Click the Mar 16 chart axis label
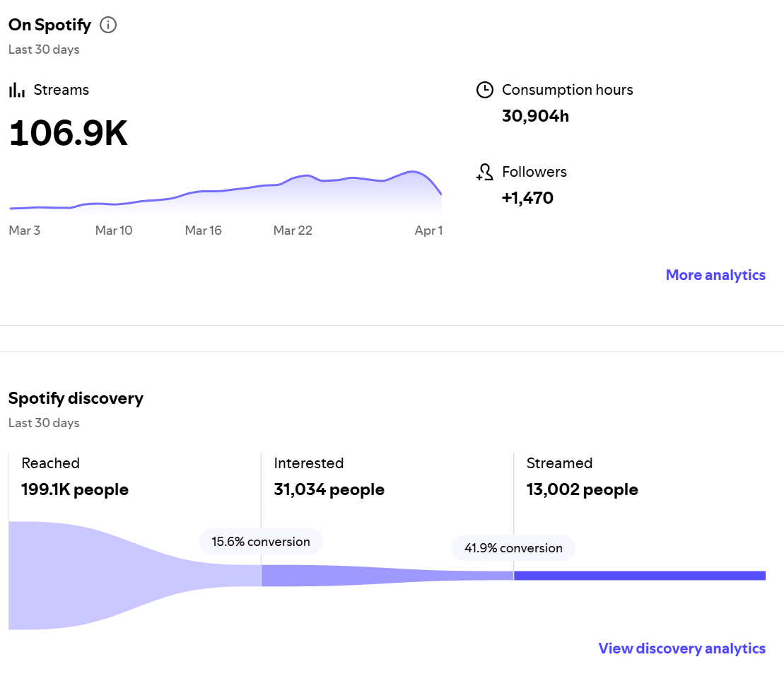The image size is (784, 686). click(x=203, y=231)
